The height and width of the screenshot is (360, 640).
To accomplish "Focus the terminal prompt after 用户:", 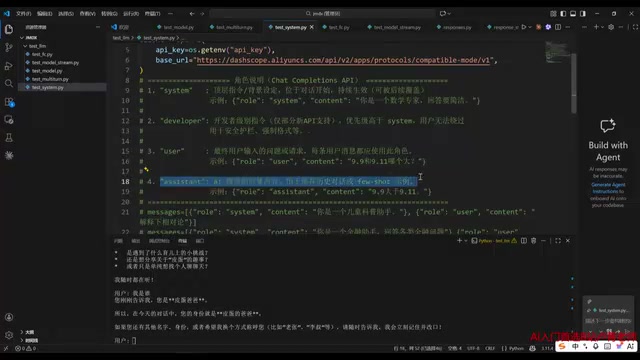I will point(134,340).
